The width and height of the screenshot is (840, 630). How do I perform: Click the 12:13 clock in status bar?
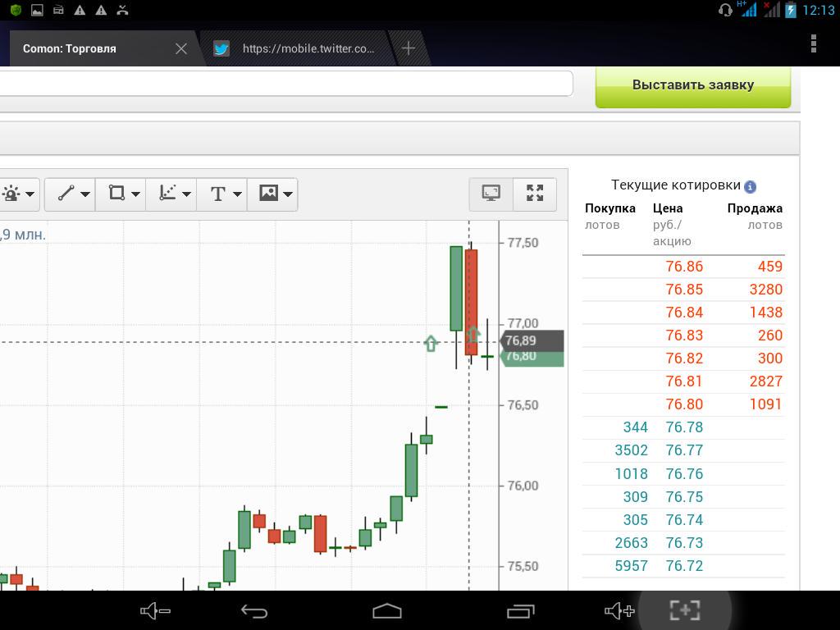(819, 10)
